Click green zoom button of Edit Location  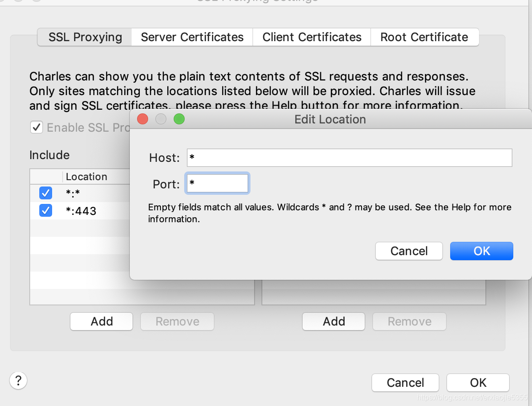click(179, 119)
